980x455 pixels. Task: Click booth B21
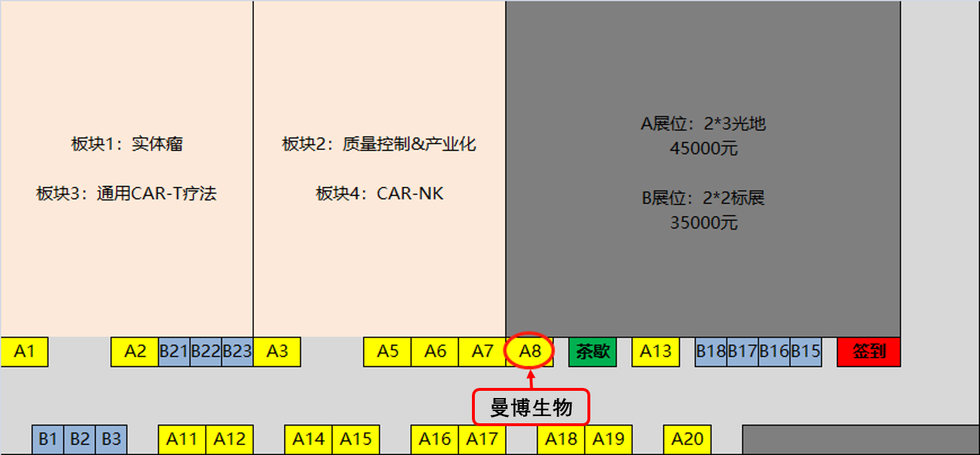click(174, 352)
